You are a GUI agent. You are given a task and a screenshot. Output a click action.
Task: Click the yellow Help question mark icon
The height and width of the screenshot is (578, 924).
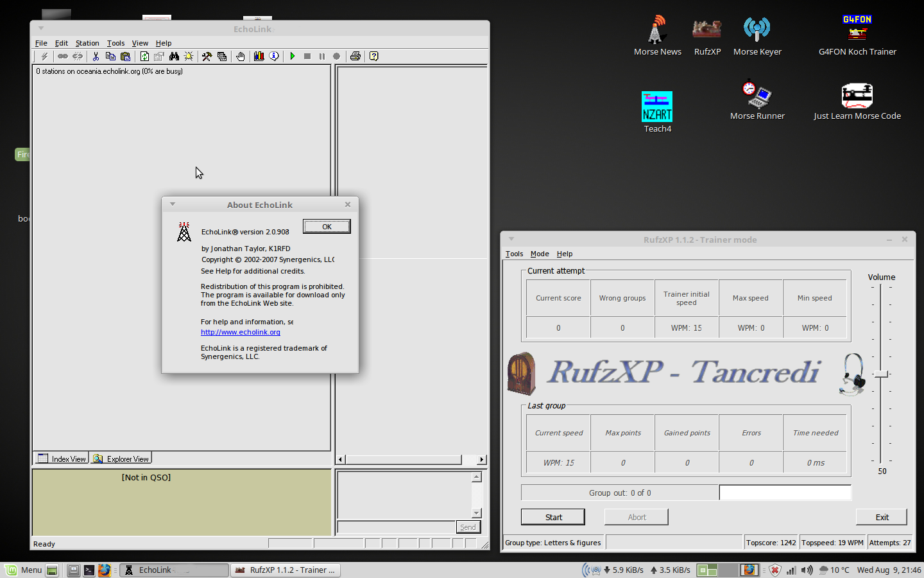click(x=374, y=57)
